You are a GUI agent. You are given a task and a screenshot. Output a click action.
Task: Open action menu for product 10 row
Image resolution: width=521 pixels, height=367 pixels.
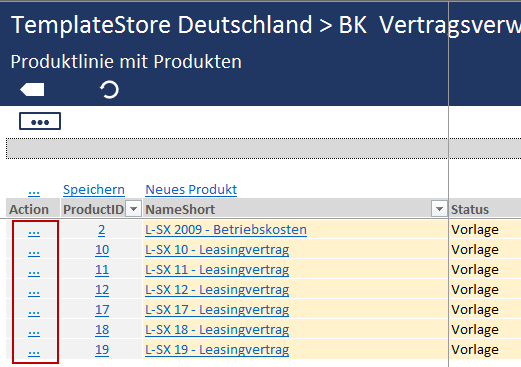click(34, 251)
